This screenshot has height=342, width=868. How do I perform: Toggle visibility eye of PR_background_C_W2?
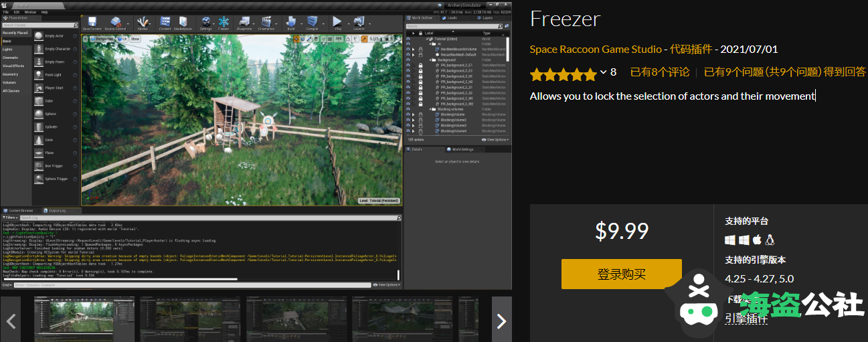(x=408, y=104)
